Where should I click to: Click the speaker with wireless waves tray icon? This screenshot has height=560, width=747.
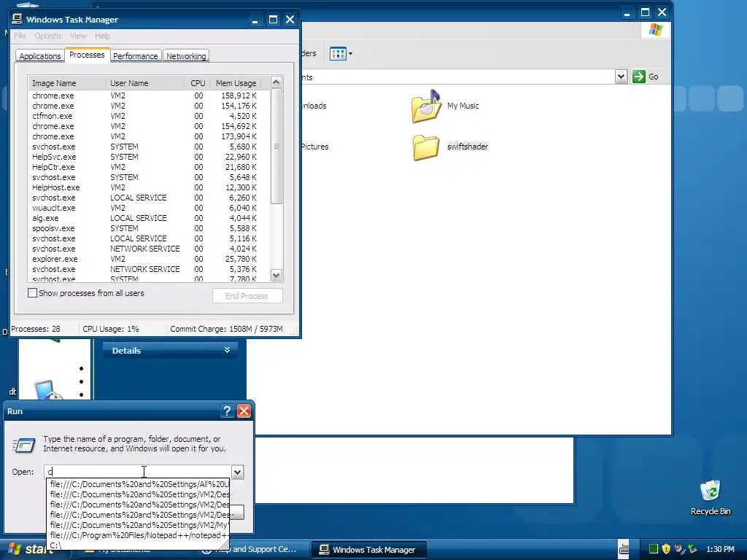pyautogui.click(x=679, y=549)
